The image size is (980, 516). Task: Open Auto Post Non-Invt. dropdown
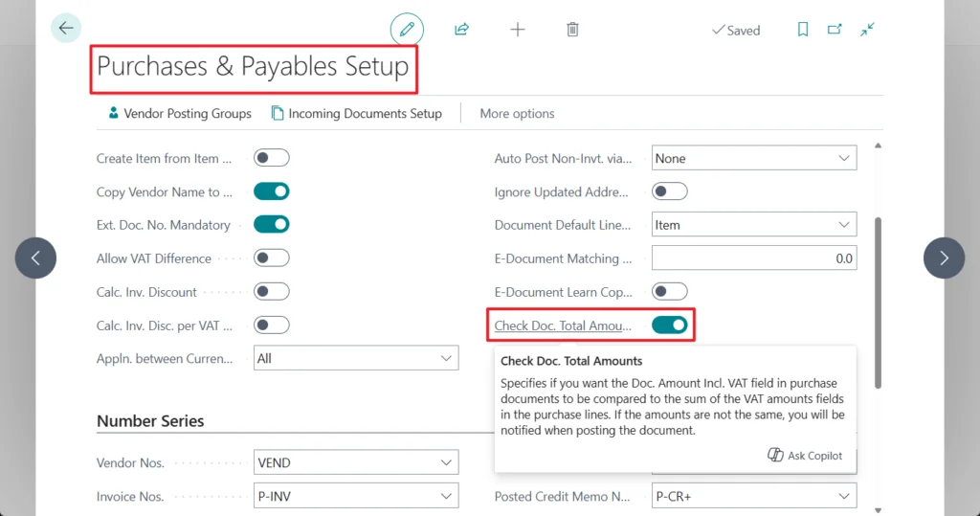coord(754,158)
